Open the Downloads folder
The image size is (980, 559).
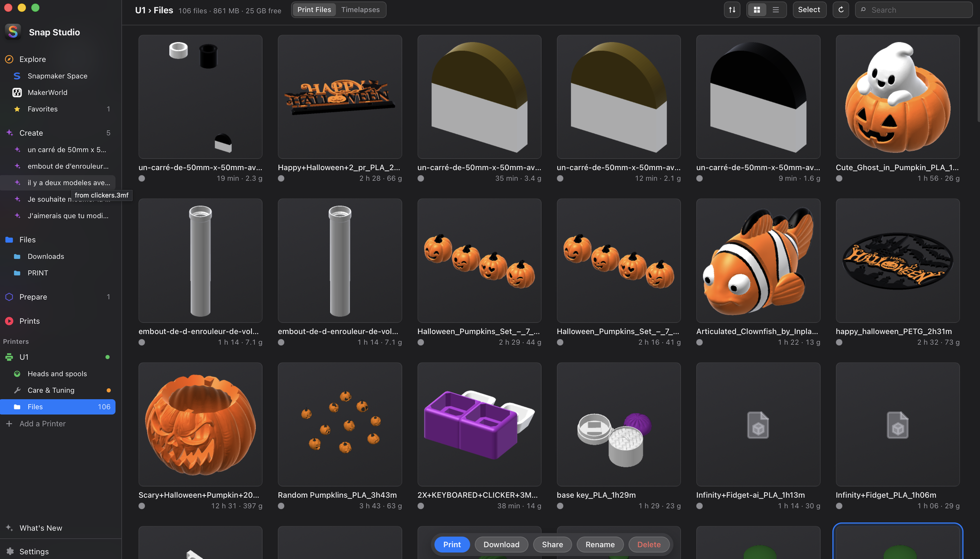57,256
